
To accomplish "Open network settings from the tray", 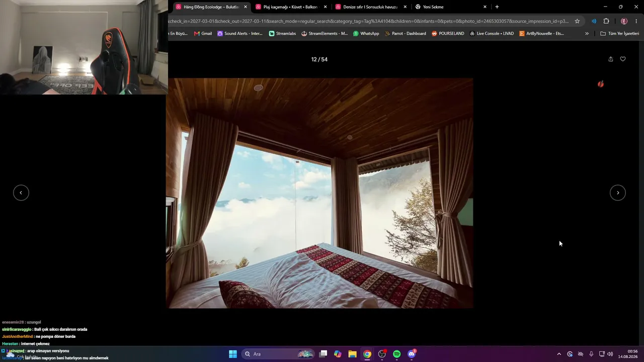I will (x=602, y=354).
